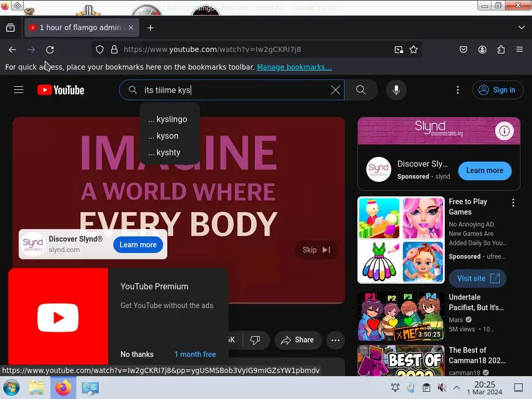
Task: Open extensions puzzle icon
Action: tap(501, 49)
